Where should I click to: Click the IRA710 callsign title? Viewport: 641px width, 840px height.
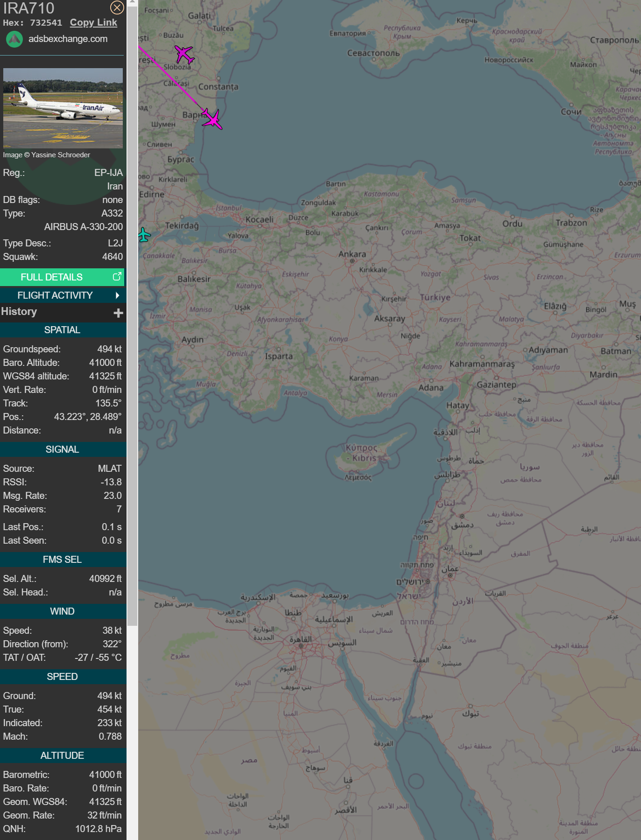pos(28,8)
